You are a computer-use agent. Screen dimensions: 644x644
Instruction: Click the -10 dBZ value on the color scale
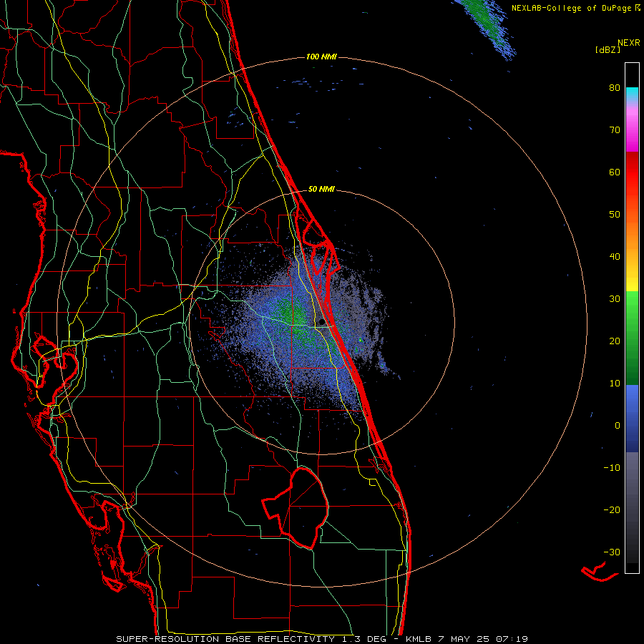[612, 468]
